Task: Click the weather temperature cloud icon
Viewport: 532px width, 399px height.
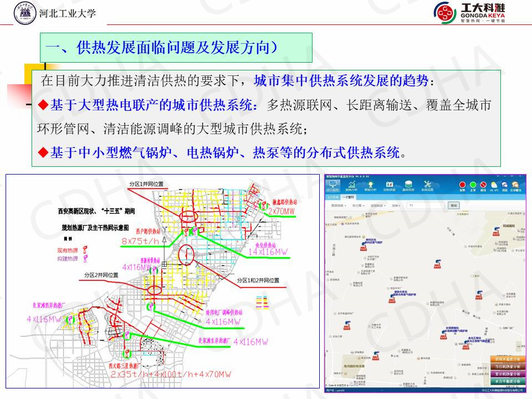Action: click(x=494, y=186)
